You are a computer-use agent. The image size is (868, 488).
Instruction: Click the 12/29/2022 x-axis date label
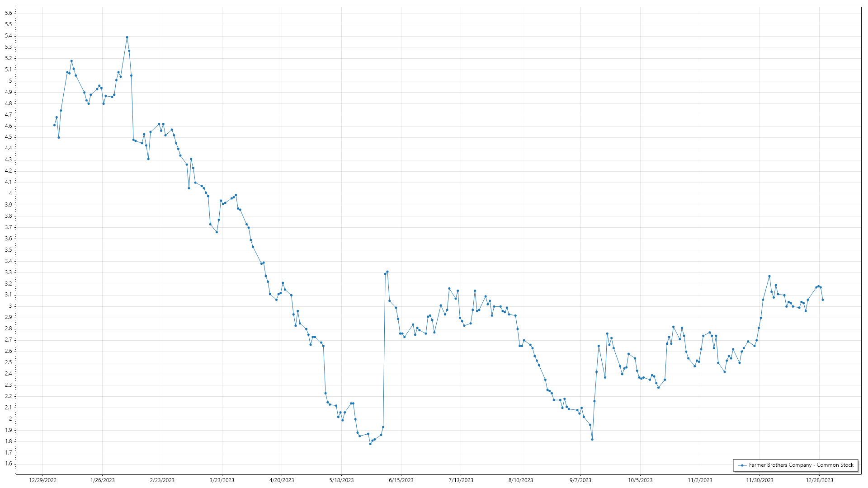[42, 480]
